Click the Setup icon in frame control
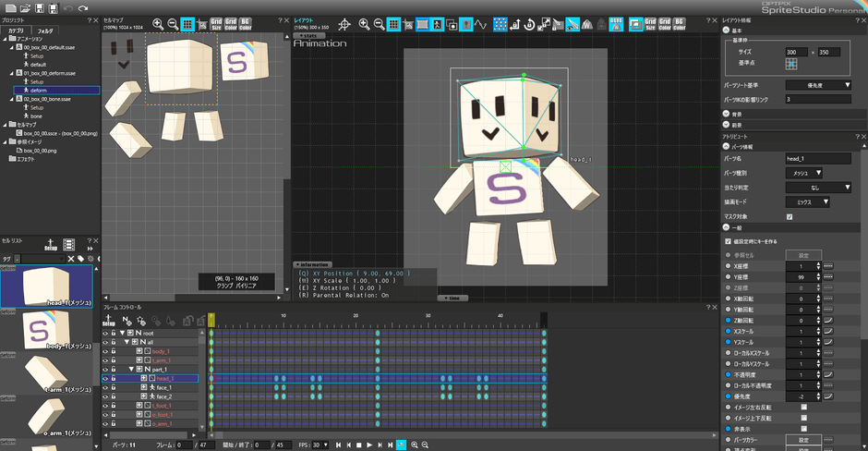The image size is (868, 451). (x=109, y=321)
